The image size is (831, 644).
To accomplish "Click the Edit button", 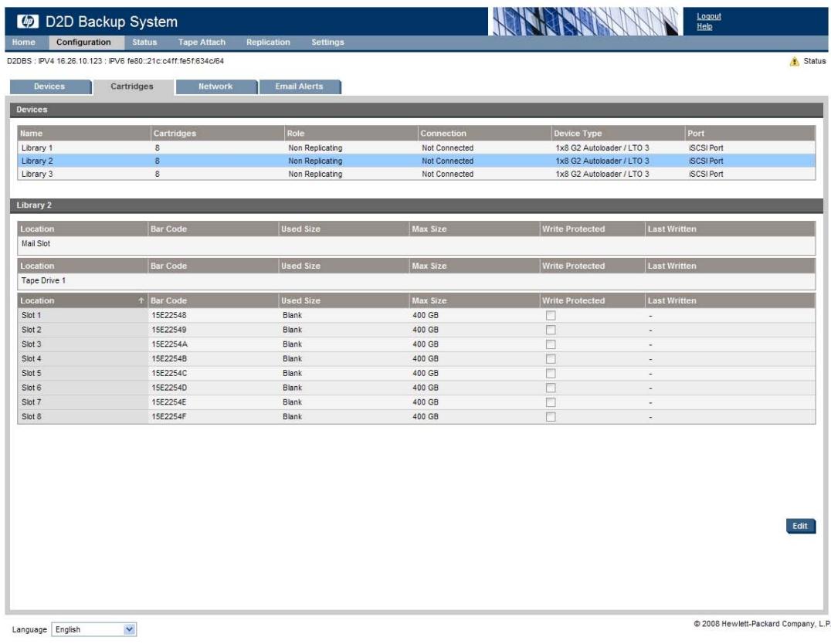I will [800, 526].
